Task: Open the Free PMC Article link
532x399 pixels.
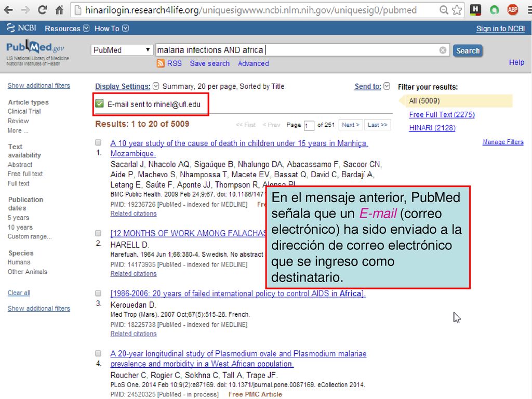Action: 255,394
